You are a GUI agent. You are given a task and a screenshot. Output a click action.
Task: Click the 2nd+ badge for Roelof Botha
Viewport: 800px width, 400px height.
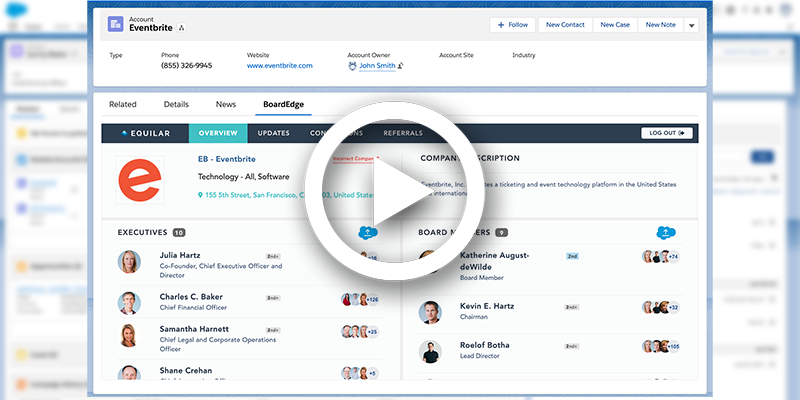571,346
